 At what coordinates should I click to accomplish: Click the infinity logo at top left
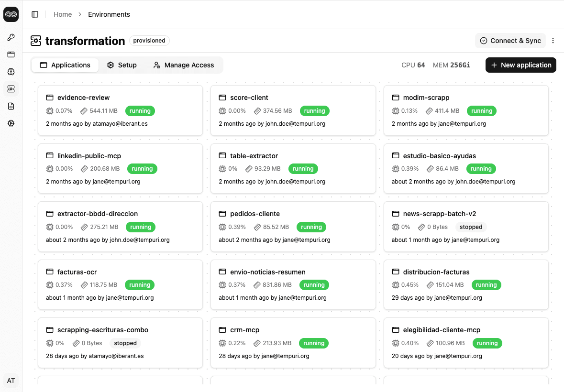11,14
